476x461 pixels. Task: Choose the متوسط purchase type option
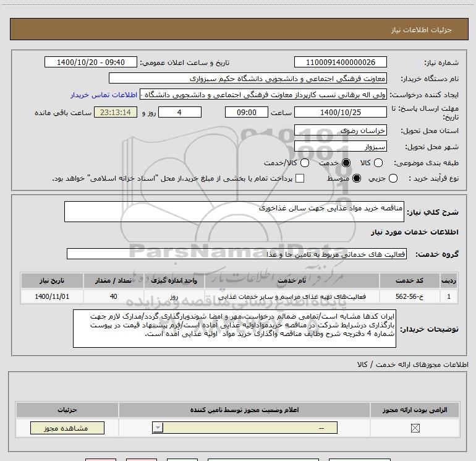point(357,178)
